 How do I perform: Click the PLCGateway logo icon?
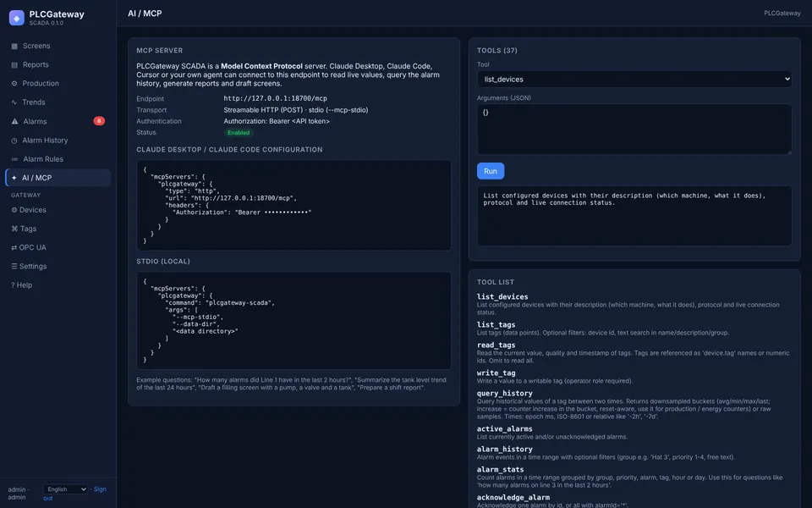[17, 18]
